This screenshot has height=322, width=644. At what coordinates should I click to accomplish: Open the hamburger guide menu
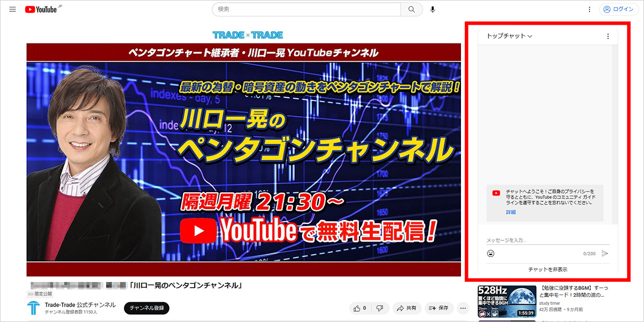pyautogui.click(x=13, y=9)
